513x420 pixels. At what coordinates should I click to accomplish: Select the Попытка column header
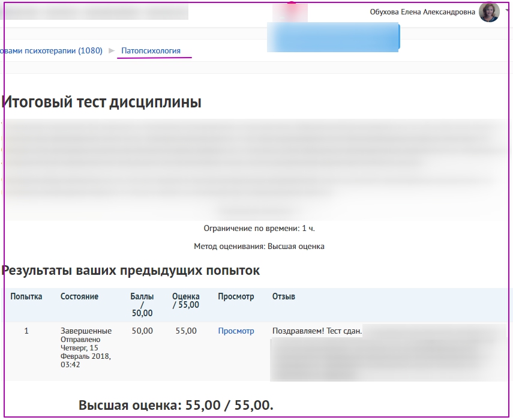click(x=26, y=297)
